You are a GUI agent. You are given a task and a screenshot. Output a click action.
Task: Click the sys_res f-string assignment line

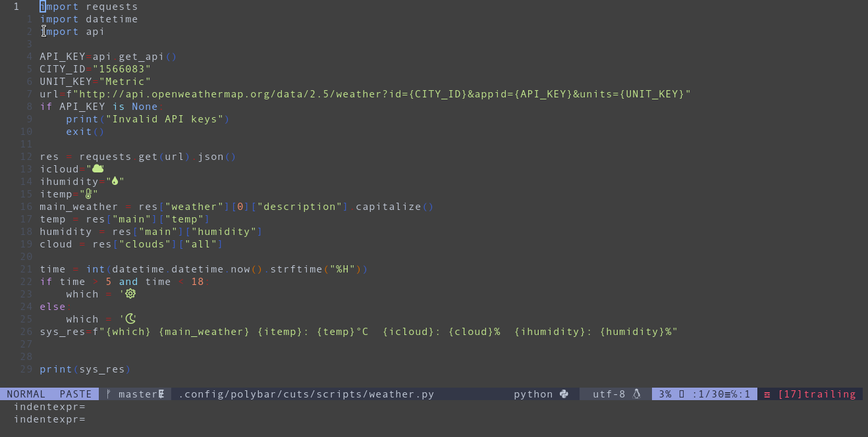359,332
